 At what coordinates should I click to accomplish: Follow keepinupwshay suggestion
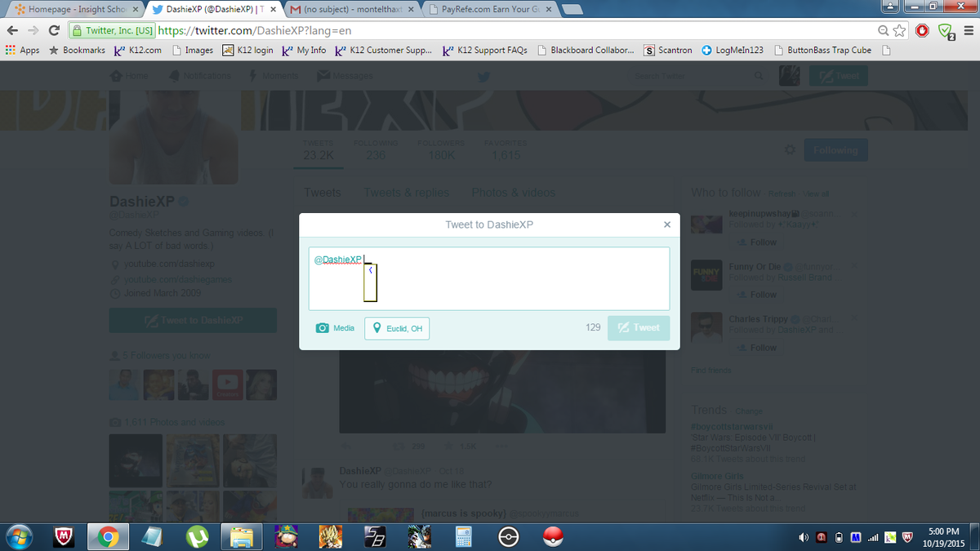pos(757,242)
